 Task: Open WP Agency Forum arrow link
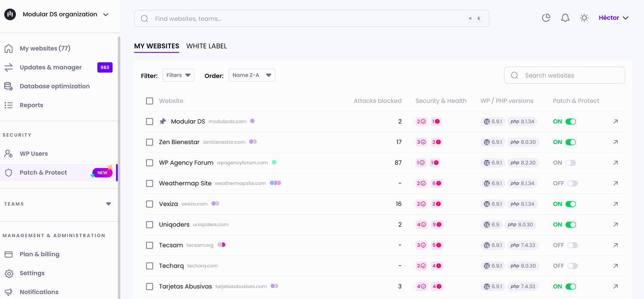coord(616,163)
